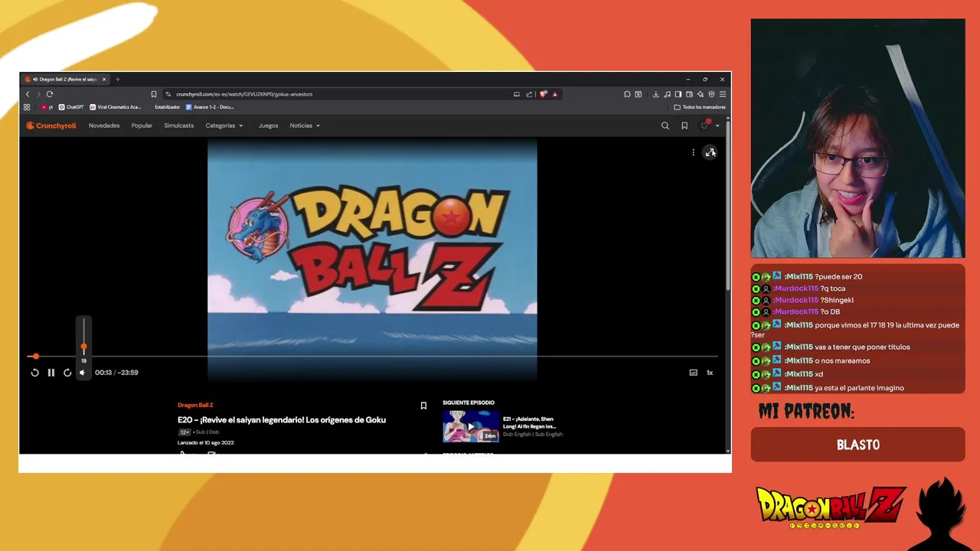
Task: Rewind the video ten seconds
Action: pos(34,373)
